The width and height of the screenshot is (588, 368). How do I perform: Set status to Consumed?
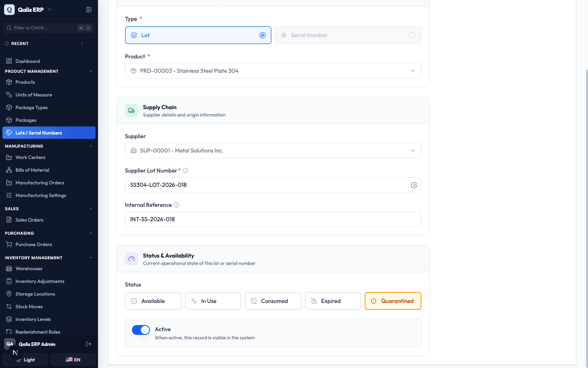[x=273, y=301]
